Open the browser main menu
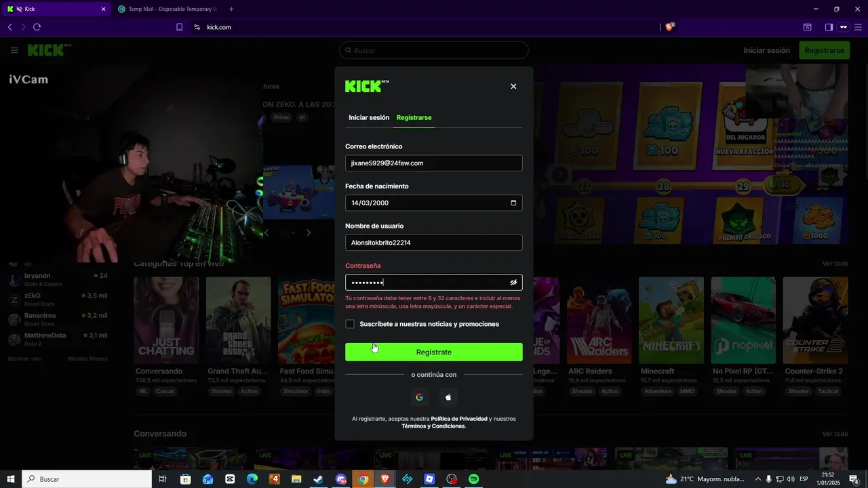 (858, 27)
